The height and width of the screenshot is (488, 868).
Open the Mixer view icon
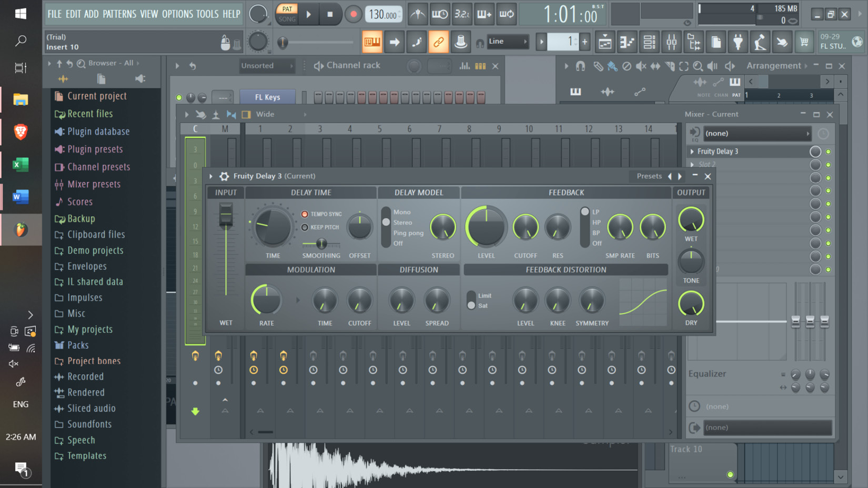[671, 42]
